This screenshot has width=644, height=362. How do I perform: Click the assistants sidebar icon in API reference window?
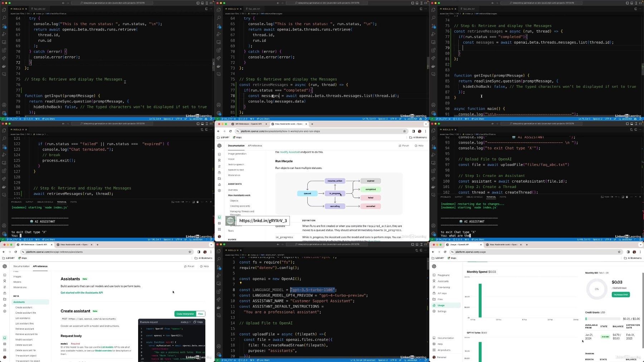(x=5, y=281)
